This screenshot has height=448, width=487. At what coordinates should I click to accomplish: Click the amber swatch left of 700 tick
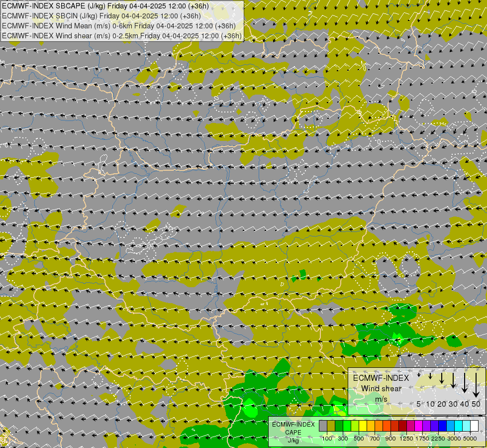coord(371,426)
